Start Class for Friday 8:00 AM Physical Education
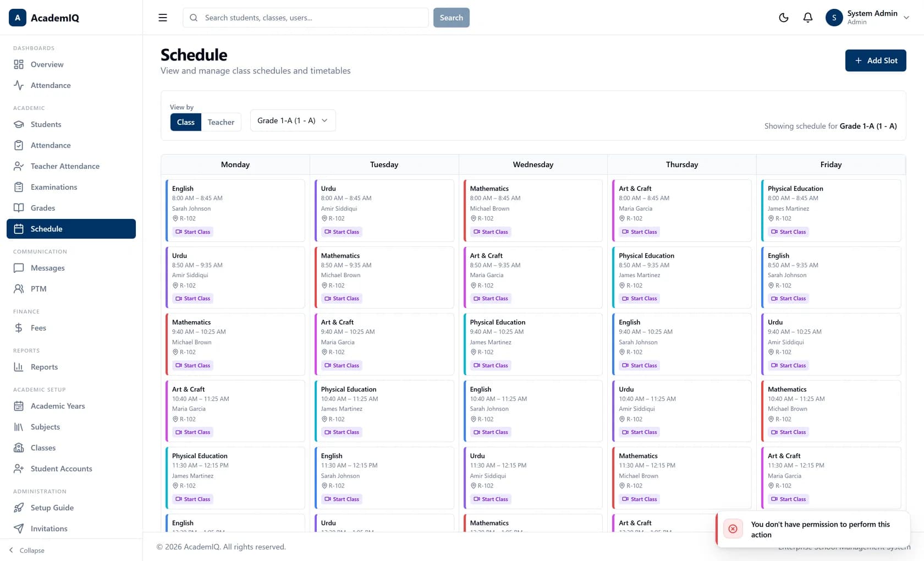The image size is (924, 561). (x=789, y=232)
